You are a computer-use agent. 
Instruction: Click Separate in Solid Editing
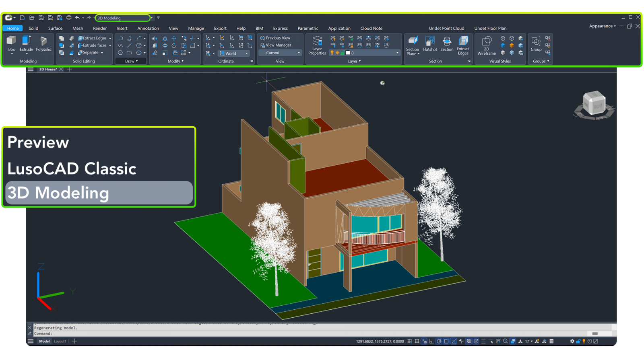88,53
